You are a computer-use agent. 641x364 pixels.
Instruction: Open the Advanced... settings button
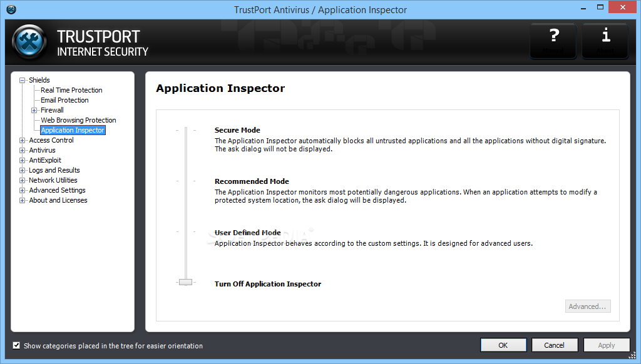(x=587, y=306)
